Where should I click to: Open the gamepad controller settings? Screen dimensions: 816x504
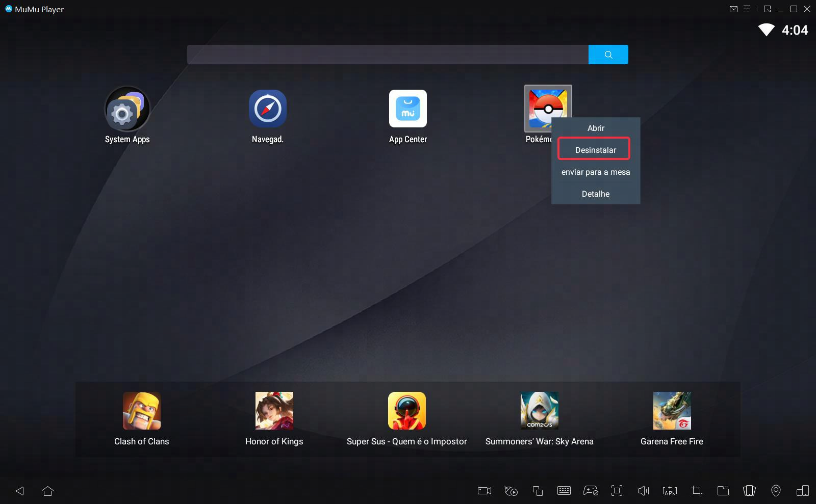click(x=591, y=491)
